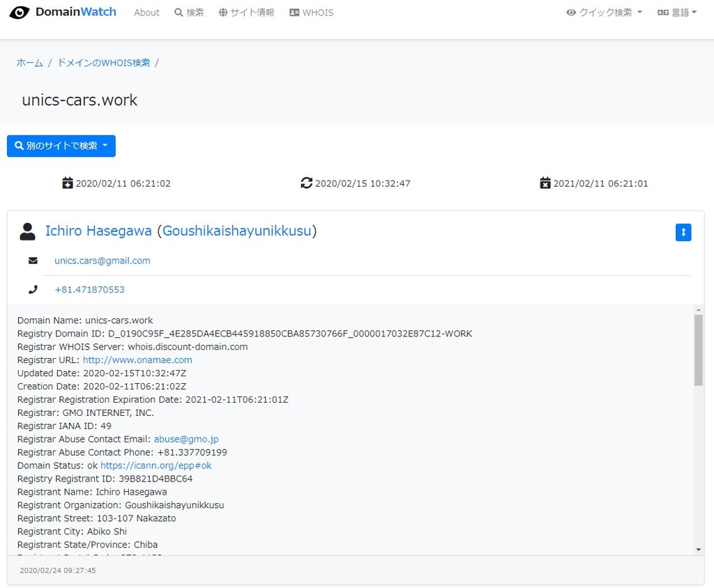Screen dimensions: 714x588
Task: Click footer timestamp 2020/02/24 09:27:45
Action: click(58, 571)
